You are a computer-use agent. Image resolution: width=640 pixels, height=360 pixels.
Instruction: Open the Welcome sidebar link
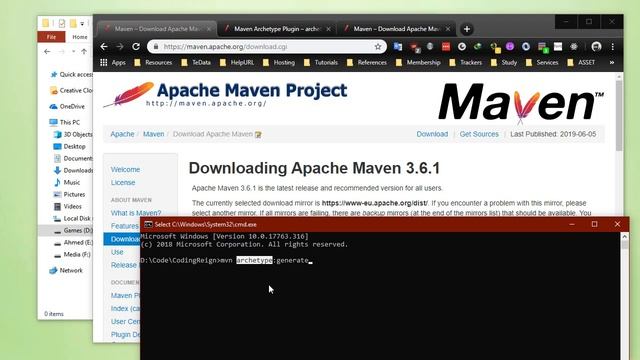(x=125, y=169)
